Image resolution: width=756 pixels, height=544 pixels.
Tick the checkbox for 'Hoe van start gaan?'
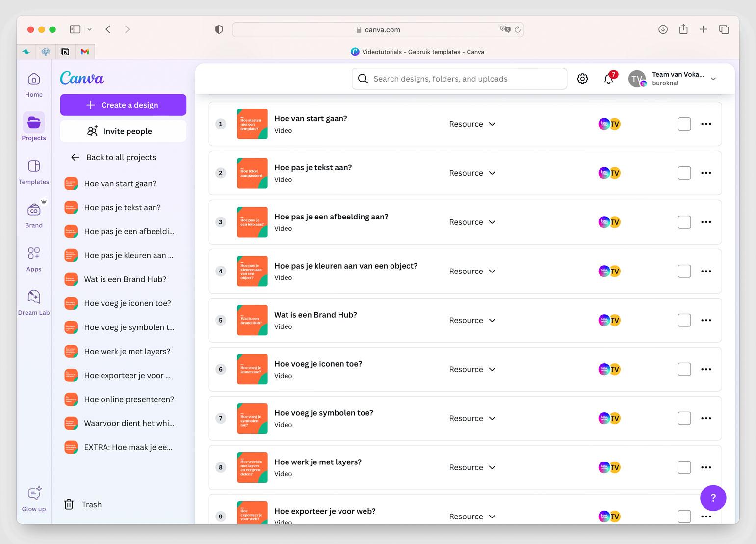point(684,124)
